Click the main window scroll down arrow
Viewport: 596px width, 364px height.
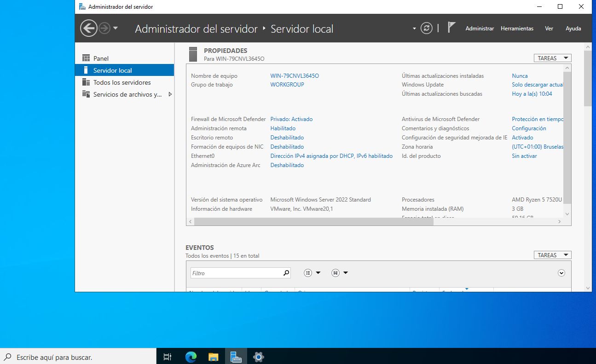[x=588, y=288]
